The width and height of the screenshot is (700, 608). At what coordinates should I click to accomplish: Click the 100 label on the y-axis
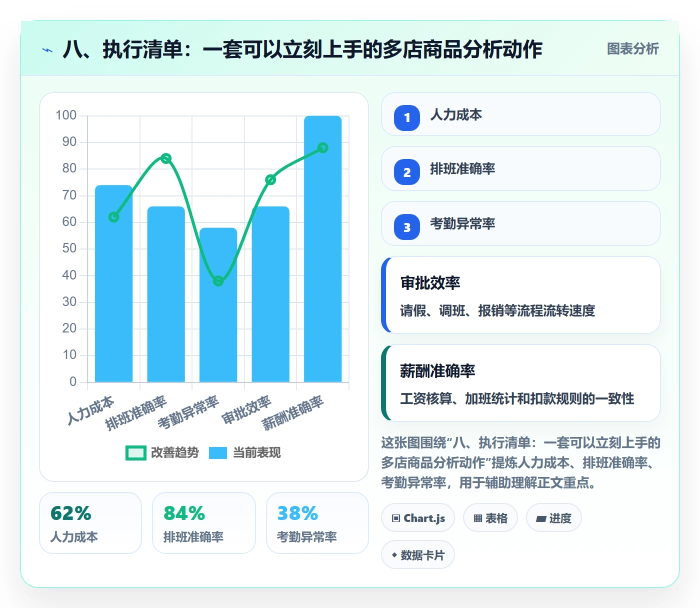coord(66,115)
